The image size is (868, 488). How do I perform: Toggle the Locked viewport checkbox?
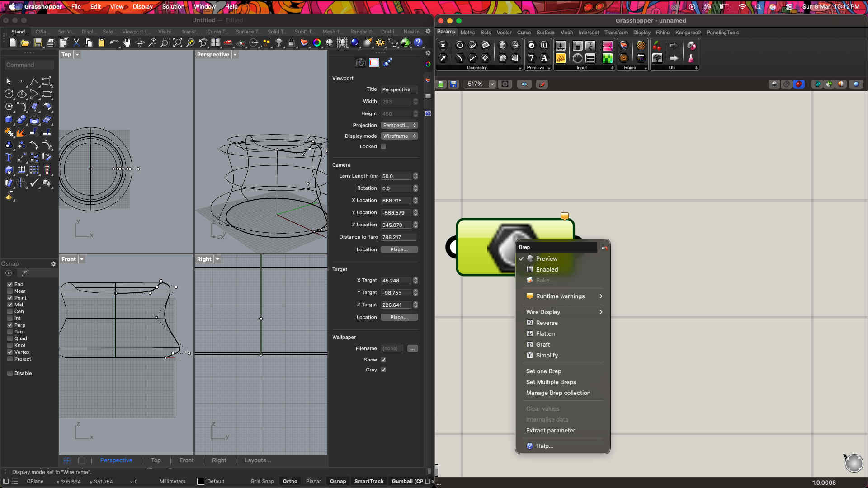[x=383, y=146]
